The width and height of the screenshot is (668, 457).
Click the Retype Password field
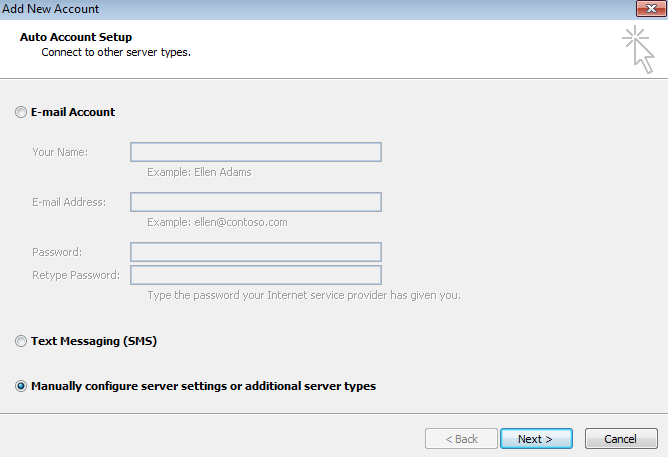pyautogui.click(x=255, y=275)
